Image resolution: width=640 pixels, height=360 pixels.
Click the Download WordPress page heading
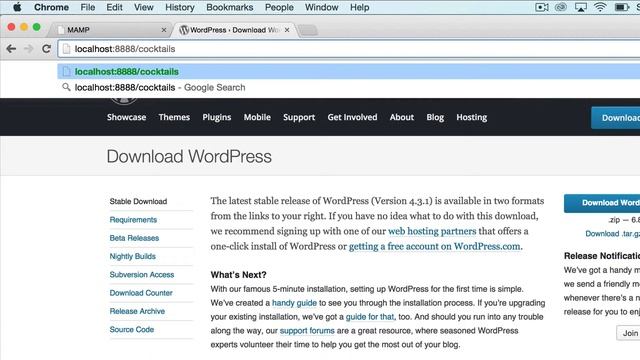[189, 157]
